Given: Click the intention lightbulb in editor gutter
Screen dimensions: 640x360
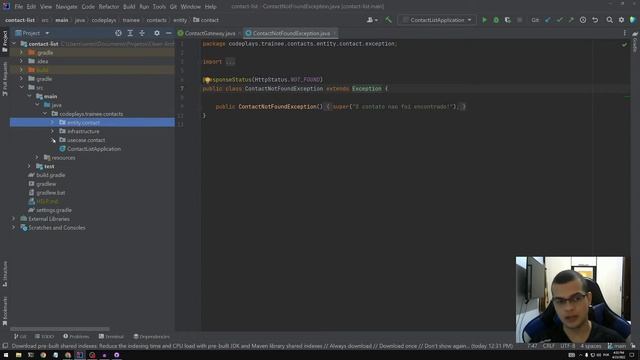Looking at the screenshot, I should click(207, 80).
